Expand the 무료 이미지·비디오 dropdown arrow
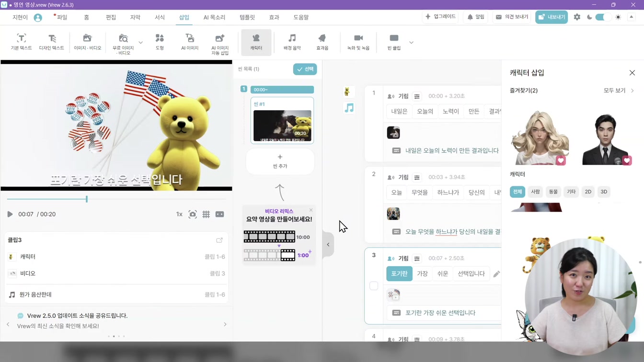This screenshot has height=362, width=644. point(140,43)
